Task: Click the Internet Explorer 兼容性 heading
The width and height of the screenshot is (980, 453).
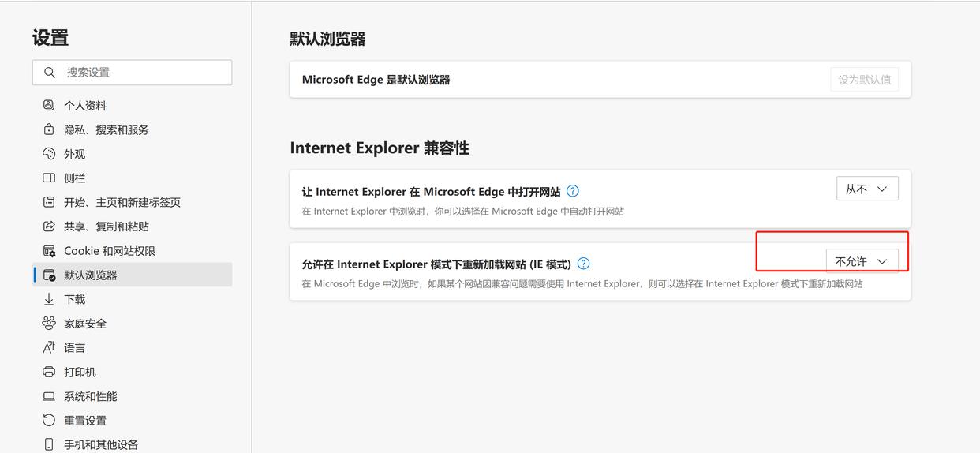Action: 380,148
